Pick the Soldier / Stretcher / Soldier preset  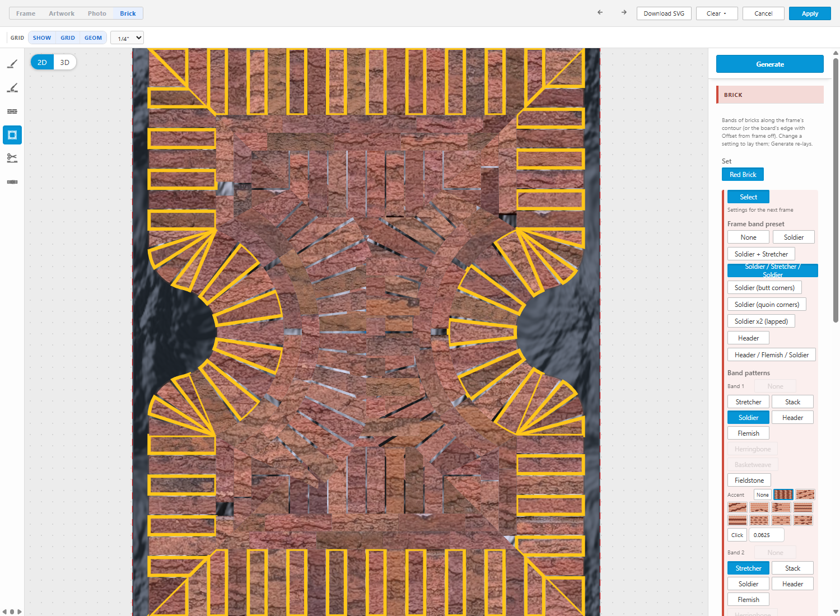(773, 270)
